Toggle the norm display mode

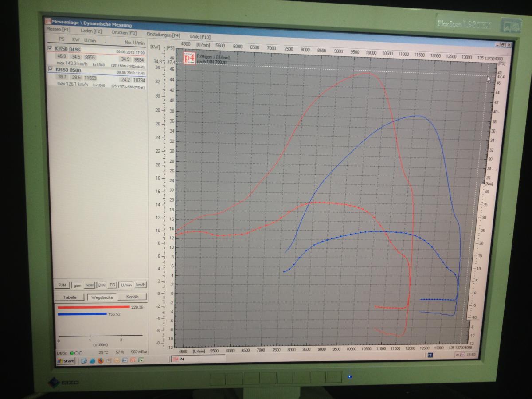[89, 285]
